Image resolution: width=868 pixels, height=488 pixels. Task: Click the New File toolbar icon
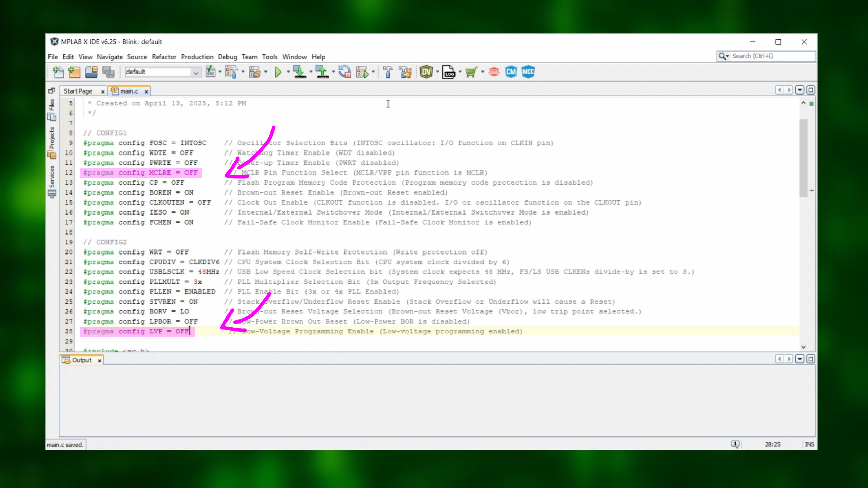pyautogui.click(x=58, y=72)
